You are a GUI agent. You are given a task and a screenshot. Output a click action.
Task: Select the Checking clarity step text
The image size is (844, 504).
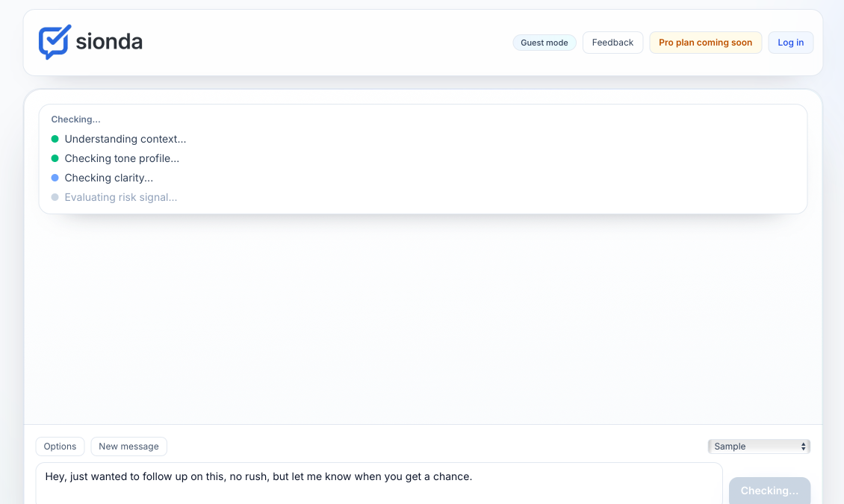[x=109, y=178]
